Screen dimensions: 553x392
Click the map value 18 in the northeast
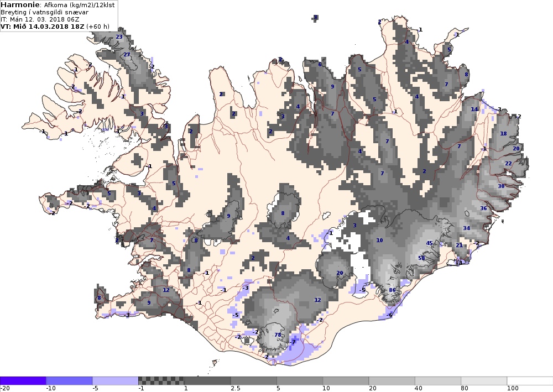click(503, 134)
